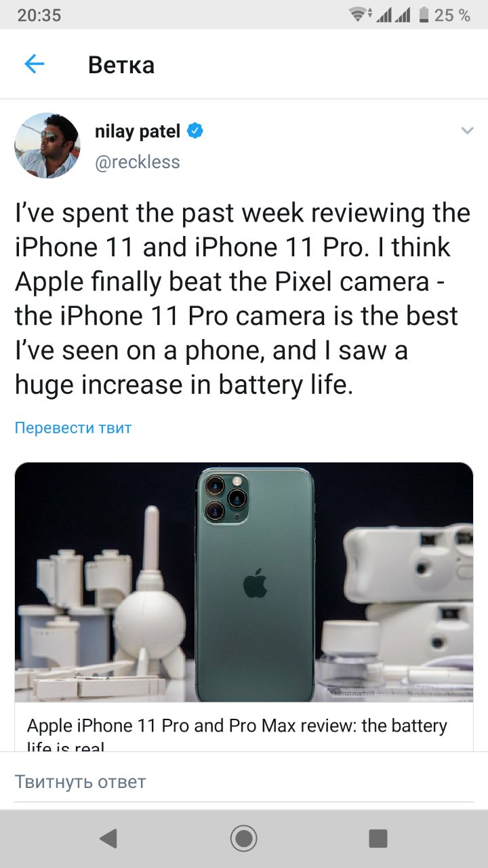This screenshot has height=868, width=488.
Task: Focus the Твитнуть ответ reply field
Action: coord(244,781)
